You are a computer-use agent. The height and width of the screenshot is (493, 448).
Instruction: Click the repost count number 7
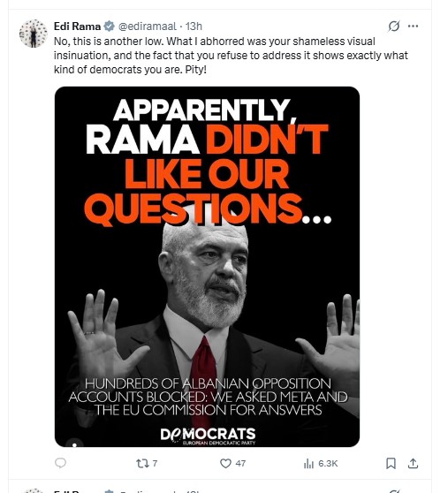(155, 464)
